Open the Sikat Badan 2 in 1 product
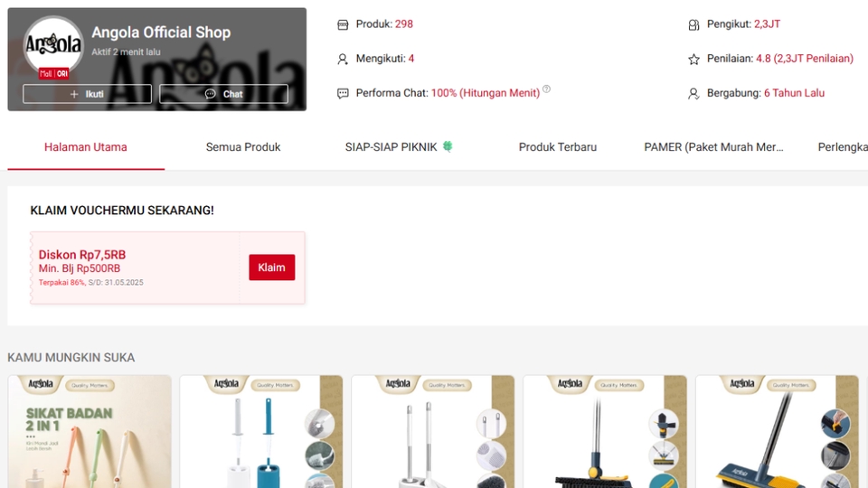The width and height of the screenshot is (868, 488). click(90, 432)
